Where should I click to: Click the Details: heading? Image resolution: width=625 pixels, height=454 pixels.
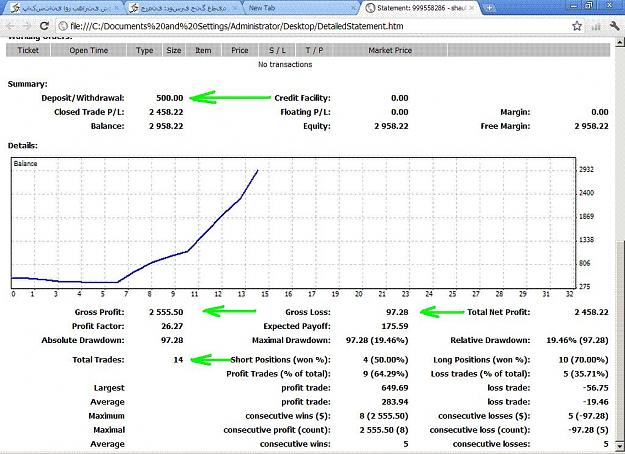point(23,145)
